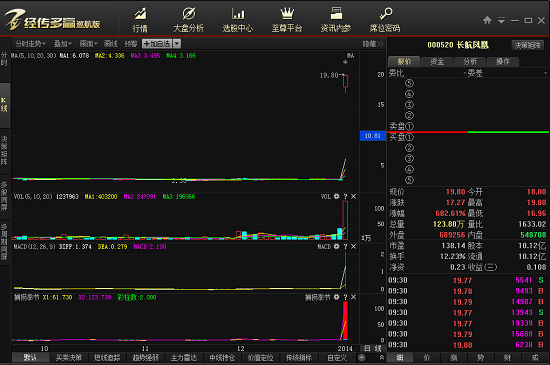Image resolution: width=550 pixels, height=365 pixels.
Task: Open the 资讯内参 news icon
Action: [x=336, y=20]
